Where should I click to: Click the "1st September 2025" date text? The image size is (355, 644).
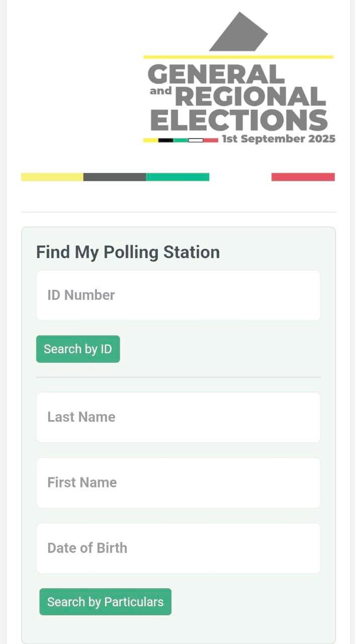pos(279,139)
